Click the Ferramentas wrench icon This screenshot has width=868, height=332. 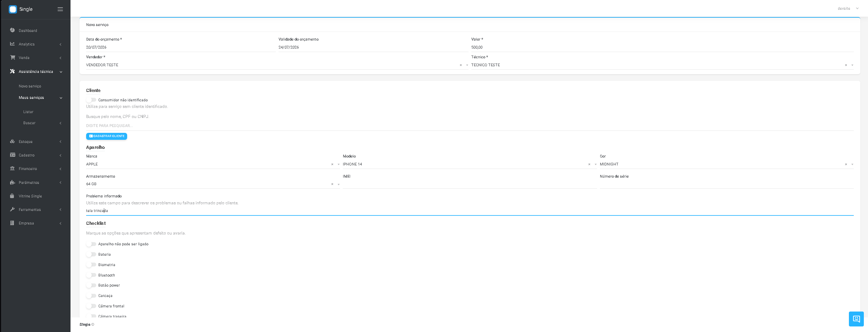[x=13, y=209]
